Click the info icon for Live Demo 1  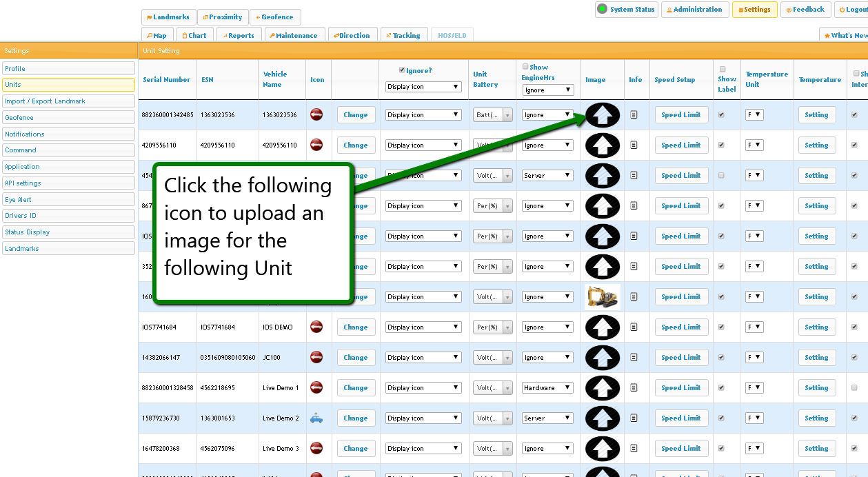[x=634, y=388]
